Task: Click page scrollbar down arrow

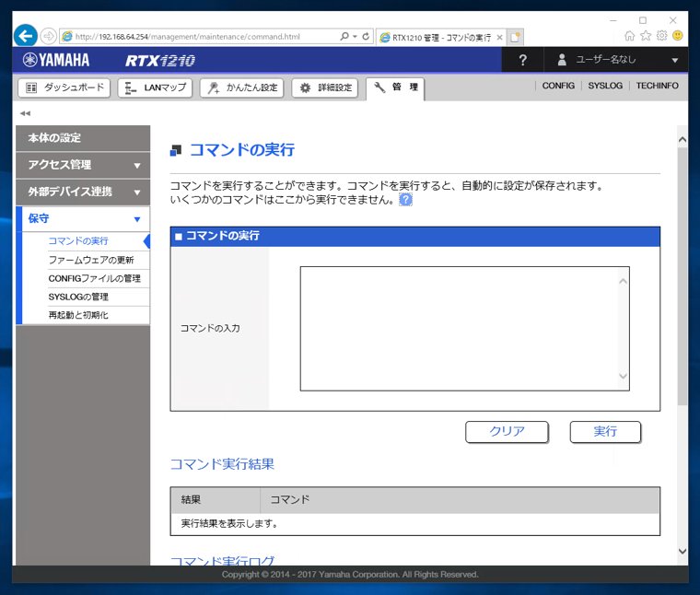Action: click(x=682, y=552)
